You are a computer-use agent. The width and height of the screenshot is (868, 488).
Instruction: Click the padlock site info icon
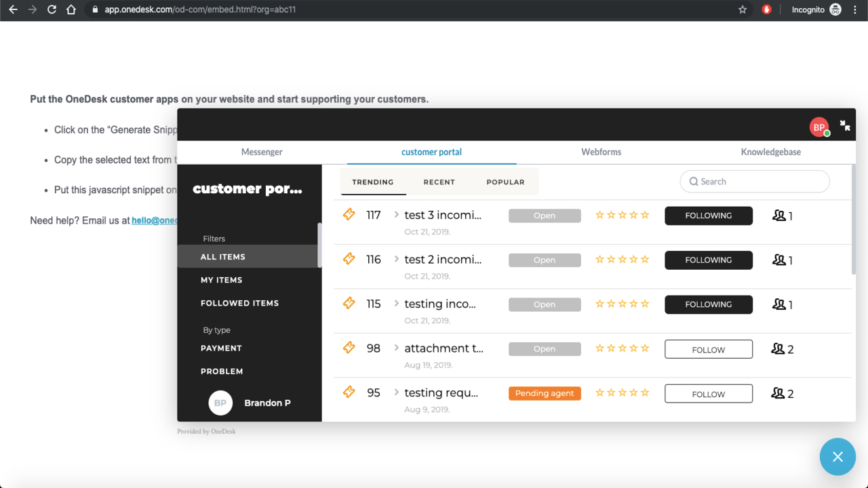(94, 9)
